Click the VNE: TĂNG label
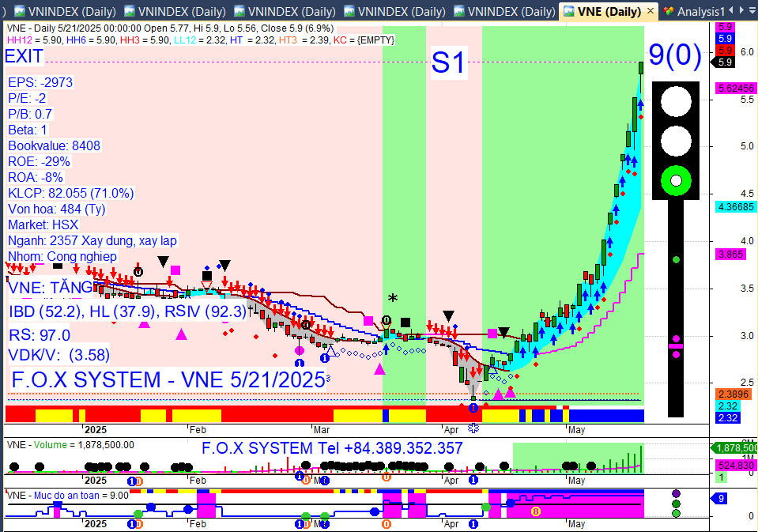 point(51,287)
